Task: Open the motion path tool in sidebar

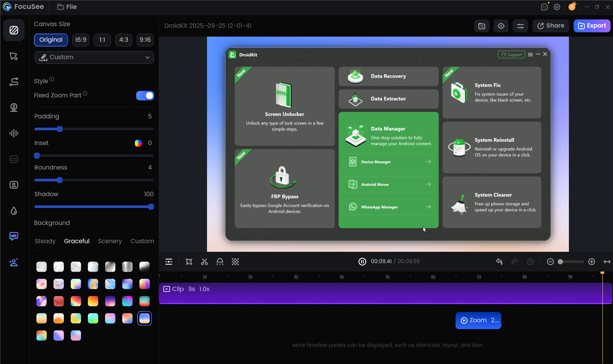Action: [x=14, y=82]
